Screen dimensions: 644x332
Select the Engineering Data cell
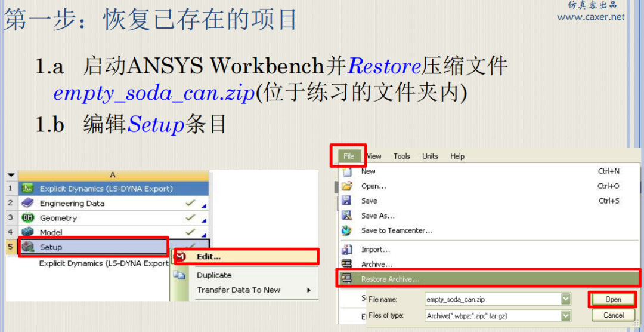(x=113, y=203)
